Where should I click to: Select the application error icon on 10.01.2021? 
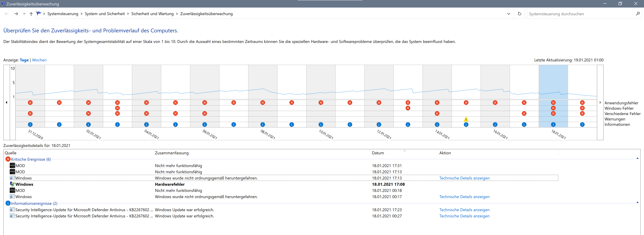click(321, 102)
